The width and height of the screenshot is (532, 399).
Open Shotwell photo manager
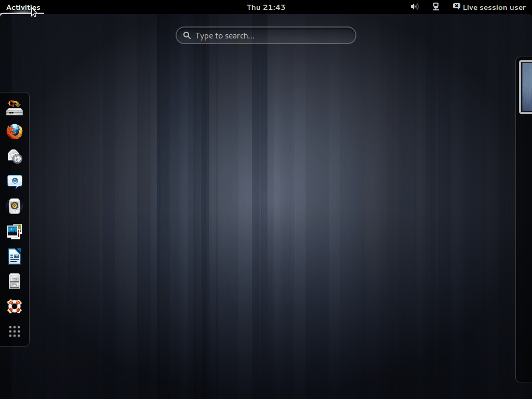pyautogui.click(x=14, y=231)
